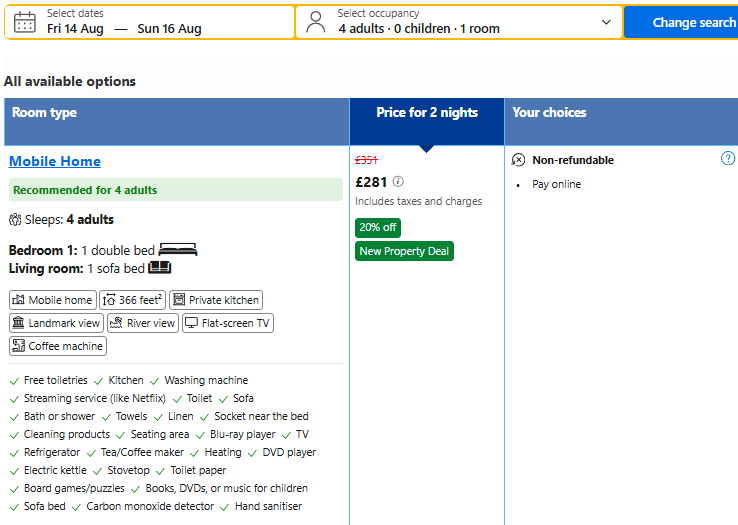The width and height of the screenshot is (738, 525).
Task: Open the calendar icon for date selection
Action: [x=24, y=22]
